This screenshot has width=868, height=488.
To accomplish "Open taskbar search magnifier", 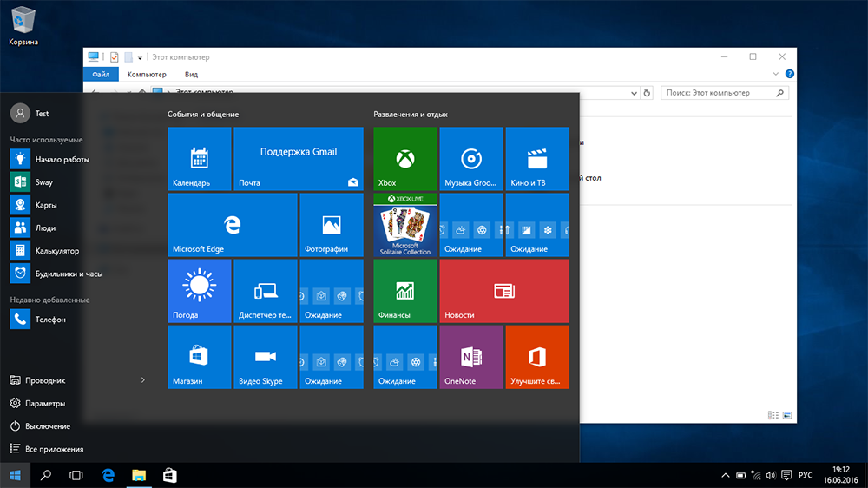I will pos(45,475).
